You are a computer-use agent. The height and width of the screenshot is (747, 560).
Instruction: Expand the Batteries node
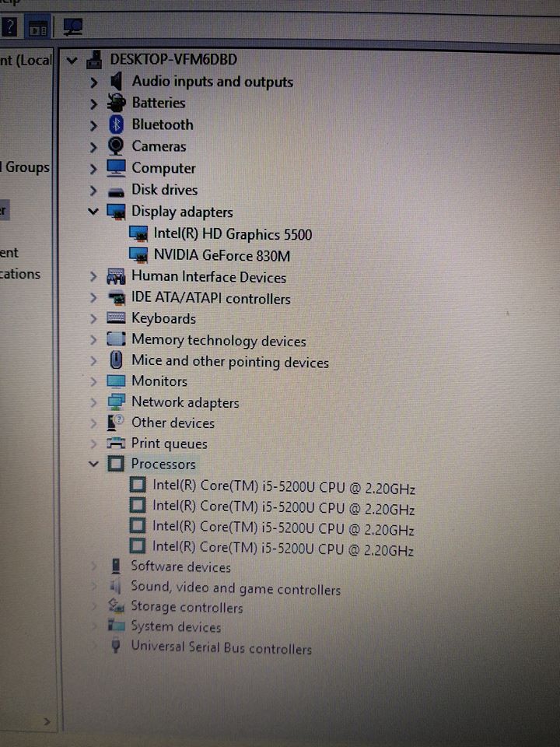93,103
